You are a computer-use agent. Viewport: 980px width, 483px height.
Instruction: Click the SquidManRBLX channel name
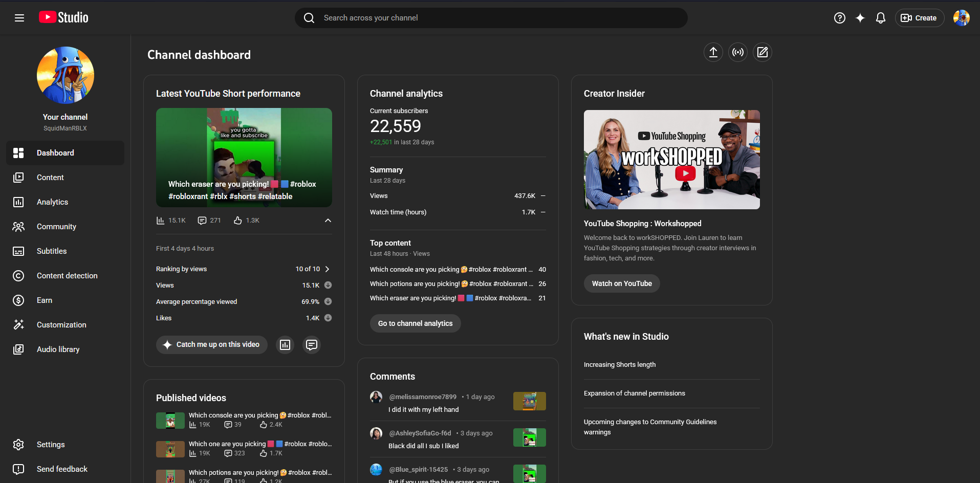pos(65,128)
